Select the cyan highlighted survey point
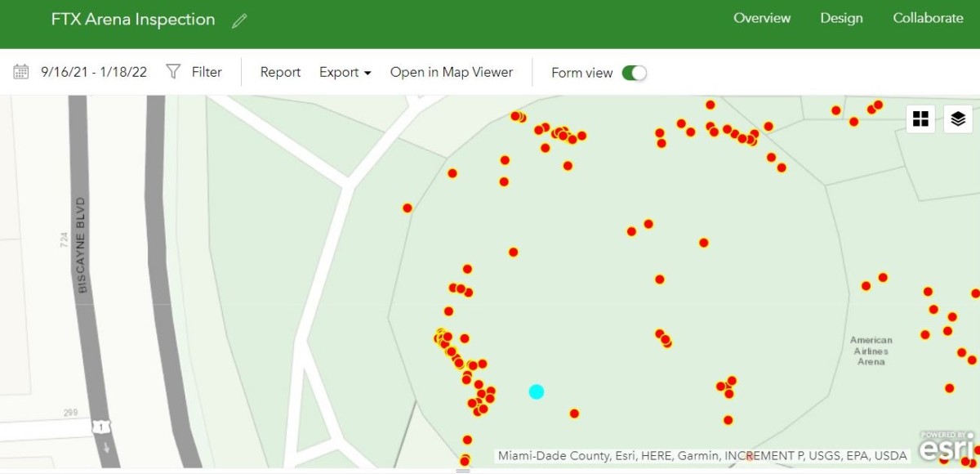Image resolution: width=980 pixels, height=474 pixels. [x=537, y=391]
